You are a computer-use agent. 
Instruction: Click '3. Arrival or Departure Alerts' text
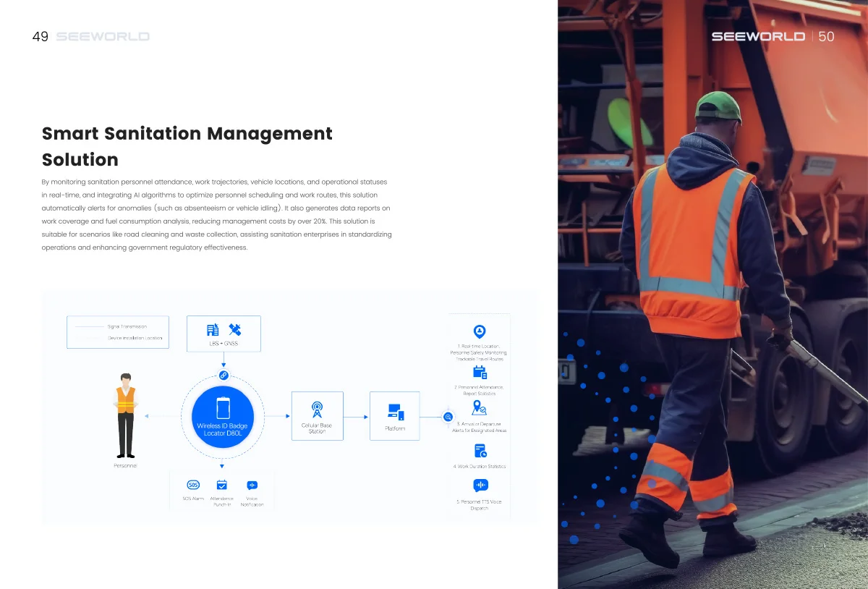tap(480, 427)
